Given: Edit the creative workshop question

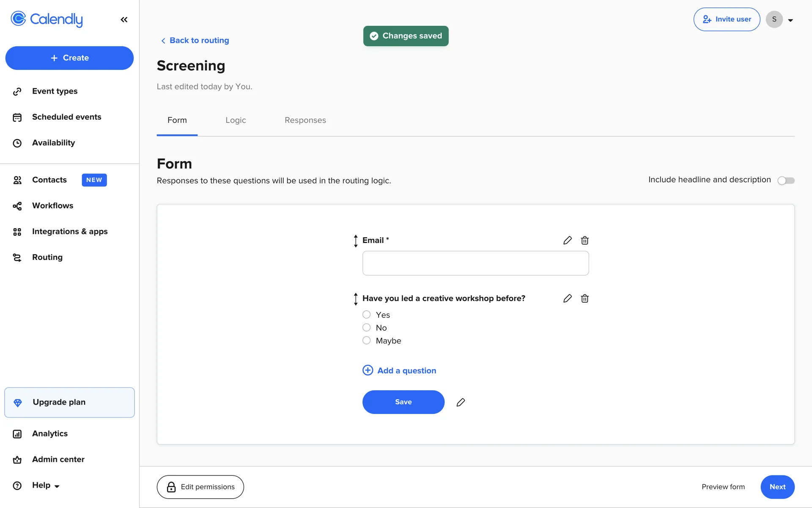Looking at the screenshot, I should click(568, 298).
